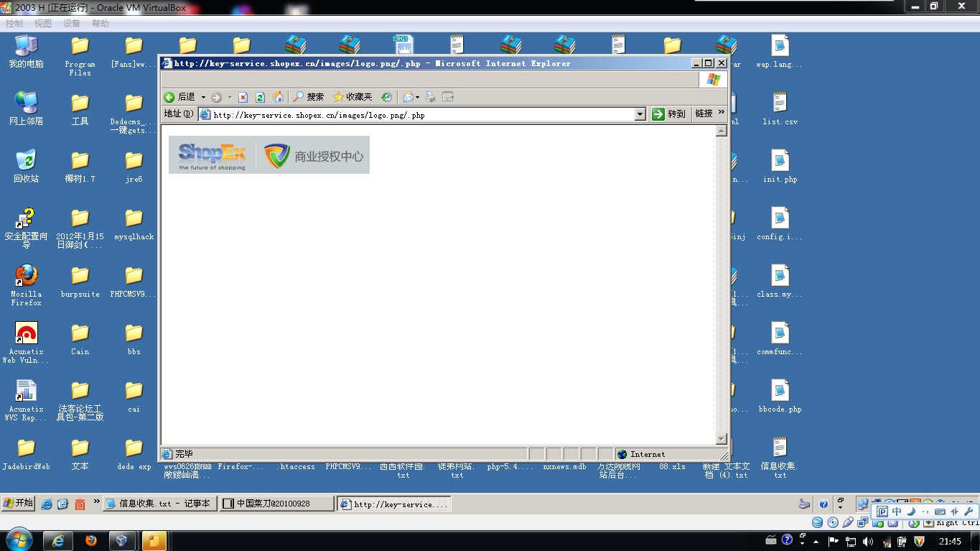
Task: Click the guest 开始 Start button
Action: (x=19, y=503)
